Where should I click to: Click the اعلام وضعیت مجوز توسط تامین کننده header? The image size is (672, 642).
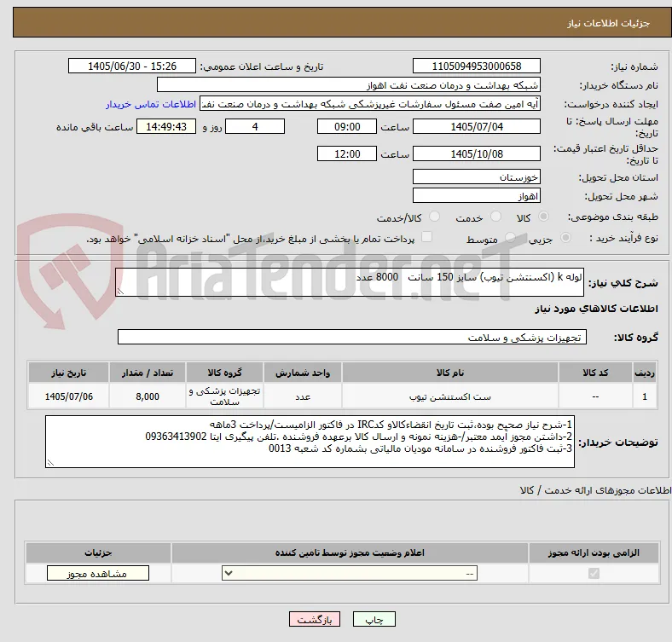[x=350, y=552]
